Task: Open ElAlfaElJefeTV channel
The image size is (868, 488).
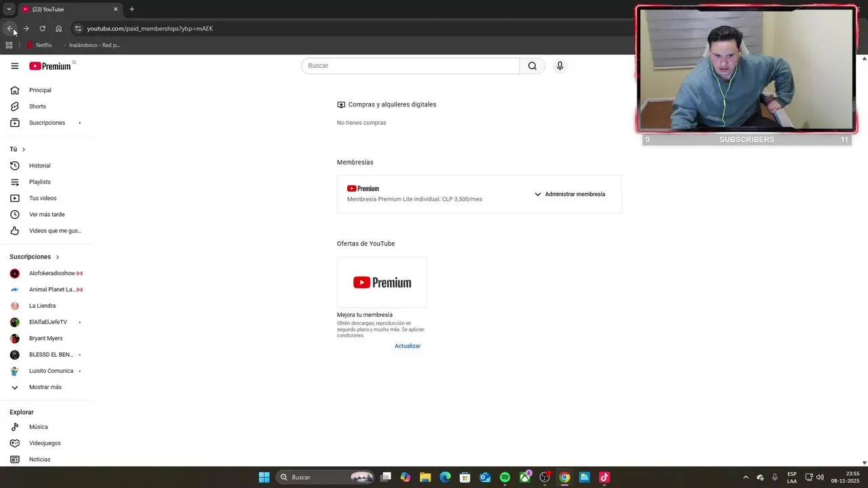Action: pyautogui.click(x=46, y=322)
